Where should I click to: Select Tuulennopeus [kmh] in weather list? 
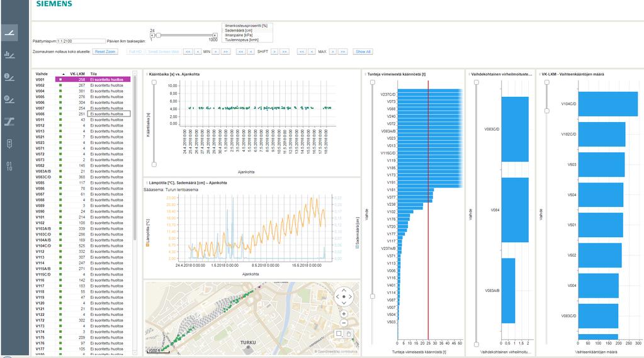pyautogui.click(x=246, y=40)
